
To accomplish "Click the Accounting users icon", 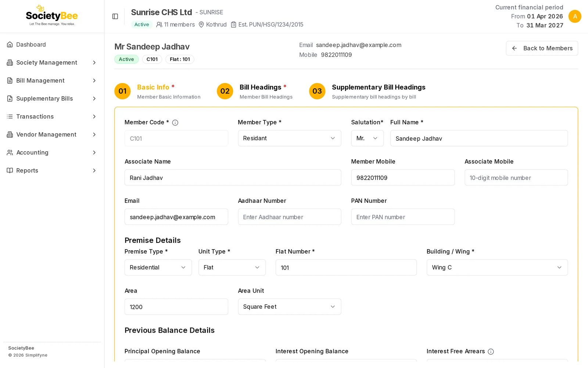I will tap(10, 152).
